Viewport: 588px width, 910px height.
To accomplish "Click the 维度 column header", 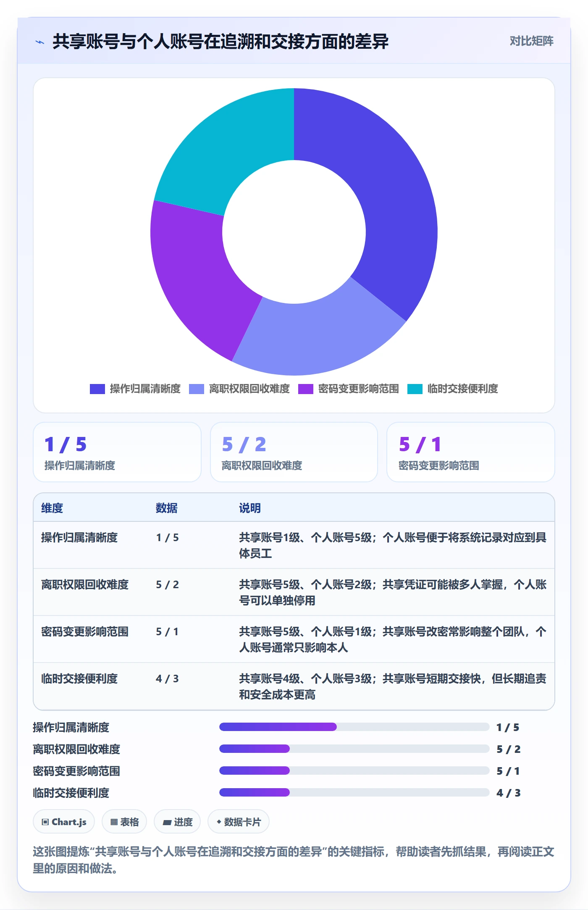I will (x=52, y=508).
